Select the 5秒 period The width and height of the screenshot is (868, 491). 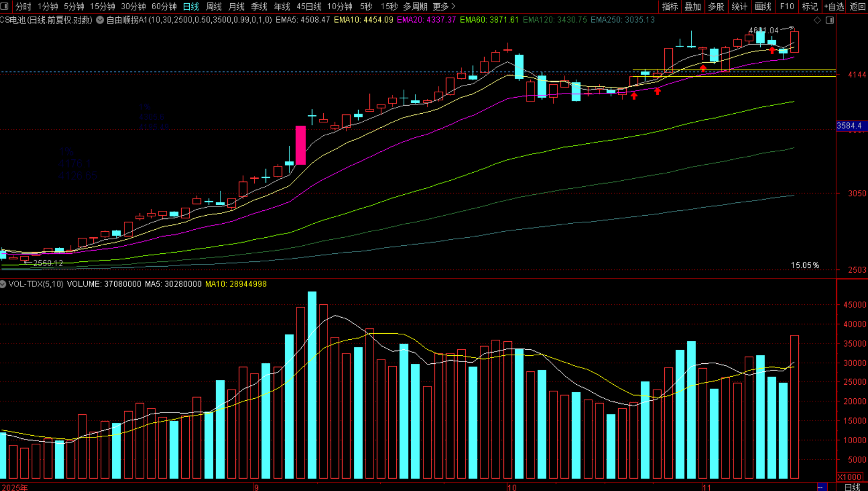366,6
